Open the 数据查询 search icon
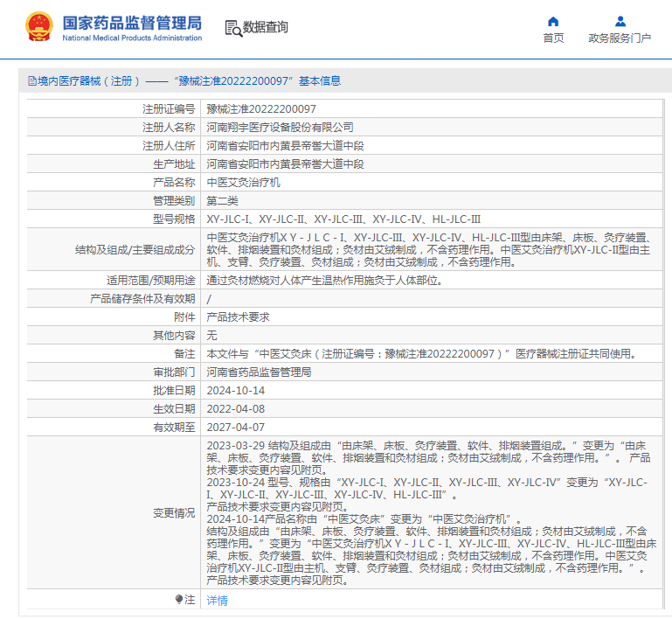 [233, 28]
